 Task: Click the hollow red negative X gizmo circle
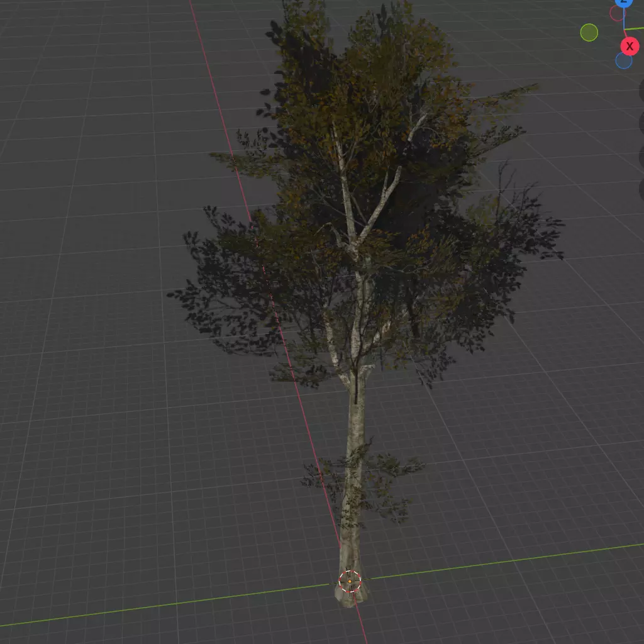pos(616,14)
